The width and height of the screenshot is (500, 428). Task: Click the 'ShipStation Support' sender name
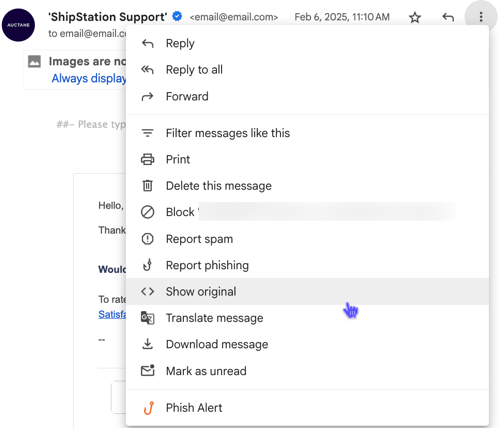click(108, 17)
